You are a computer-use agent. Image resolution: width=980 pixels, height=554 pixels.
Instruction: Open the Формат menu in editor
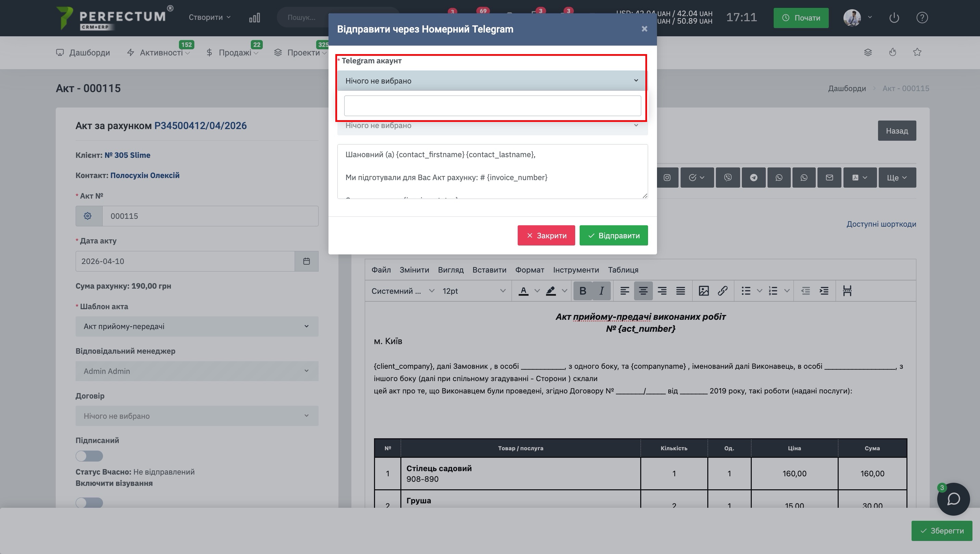pos(529,270)
